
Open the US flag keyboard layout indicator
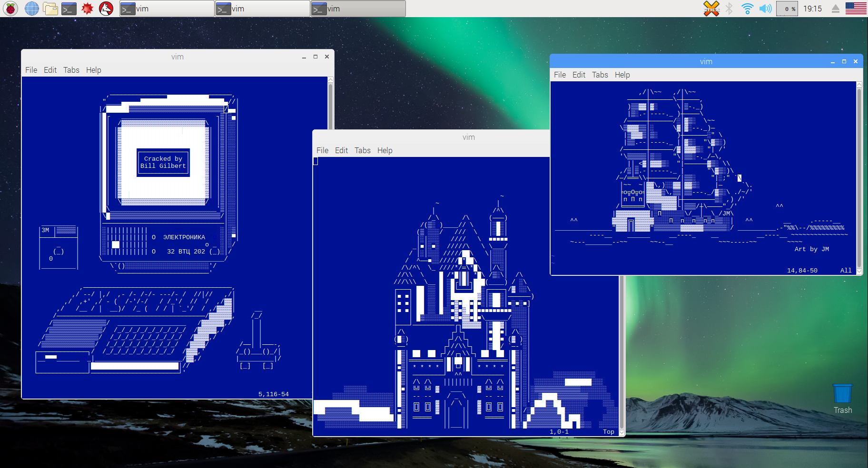[x=856, y=9]
